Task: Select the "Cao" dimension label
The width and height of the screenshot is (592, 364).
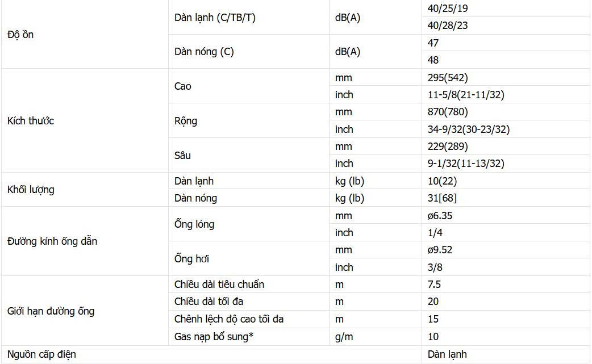Action: [x=183, y=86]
